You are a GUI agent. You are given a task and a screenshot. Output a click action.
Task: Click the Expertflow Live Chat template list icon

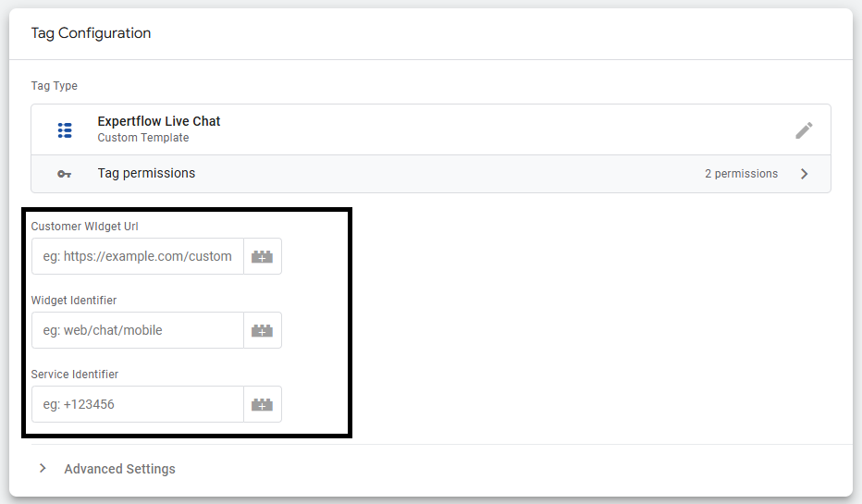pos(64,130)
